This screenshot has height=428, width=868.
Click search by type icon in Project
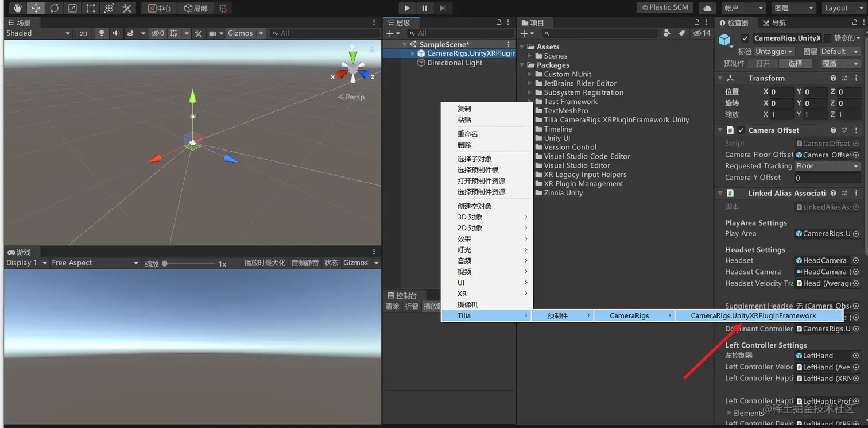pos(667,33)
